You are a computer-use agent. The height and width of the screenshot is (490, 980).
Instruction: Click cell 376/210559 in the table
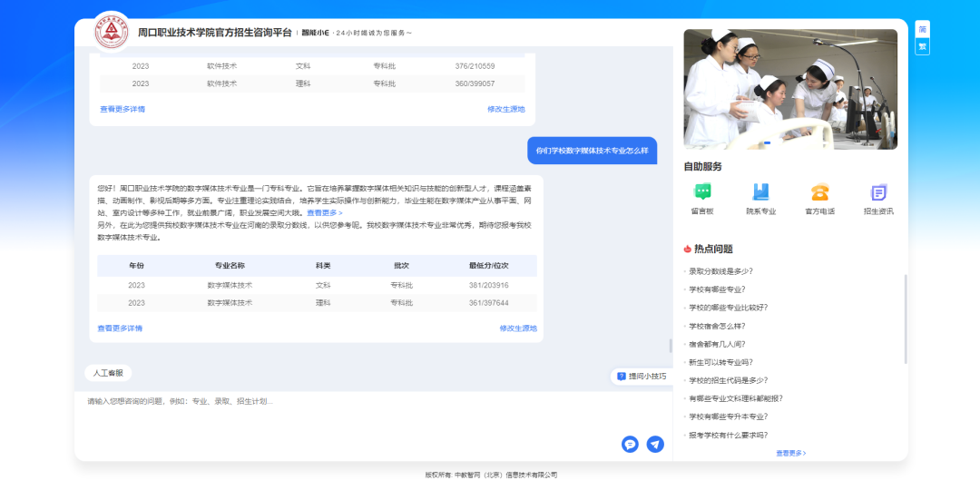click(x=475, y=65)
